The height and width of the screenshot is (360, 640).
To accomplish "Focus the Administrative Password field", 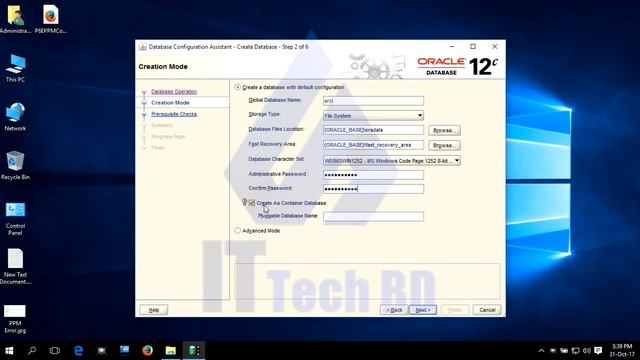I will 373,175.
